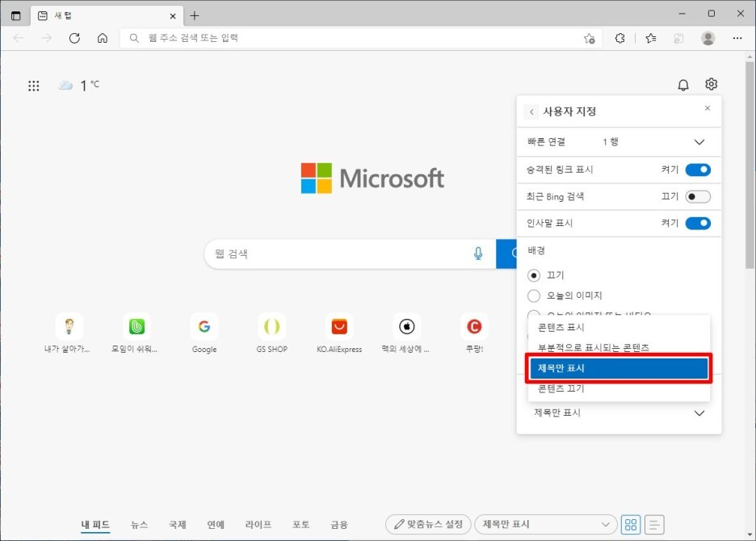Open the 내가 살아가... quick link
This screenshot has width=756, height=541.
click(x=68, y=333)
